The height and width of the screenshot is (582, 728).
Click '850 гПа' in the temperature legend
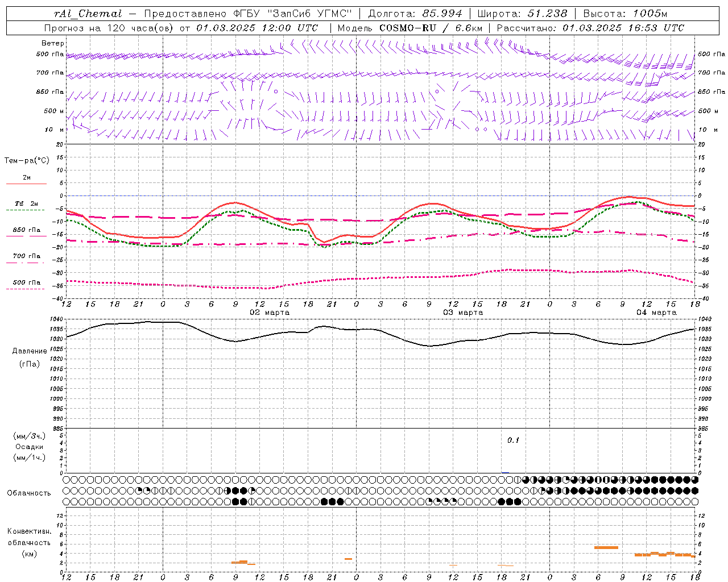(26, 230)
